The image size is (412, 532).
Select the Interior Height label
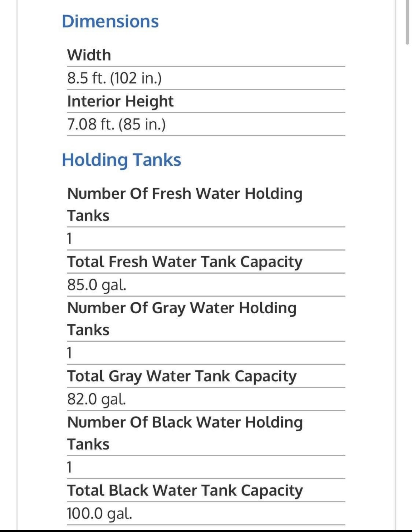tap(120, 101)
